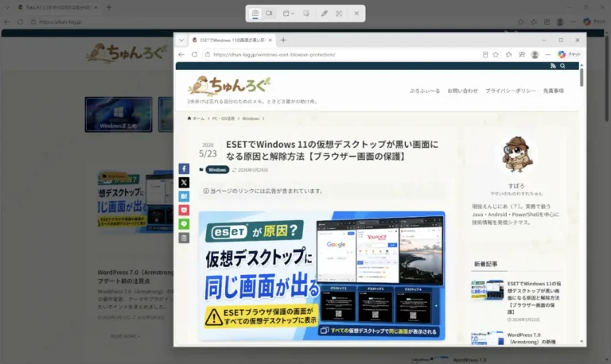Screen dimensions: 611x364
Task: Close the ESET Windows 11 tab
Action: 270,40
